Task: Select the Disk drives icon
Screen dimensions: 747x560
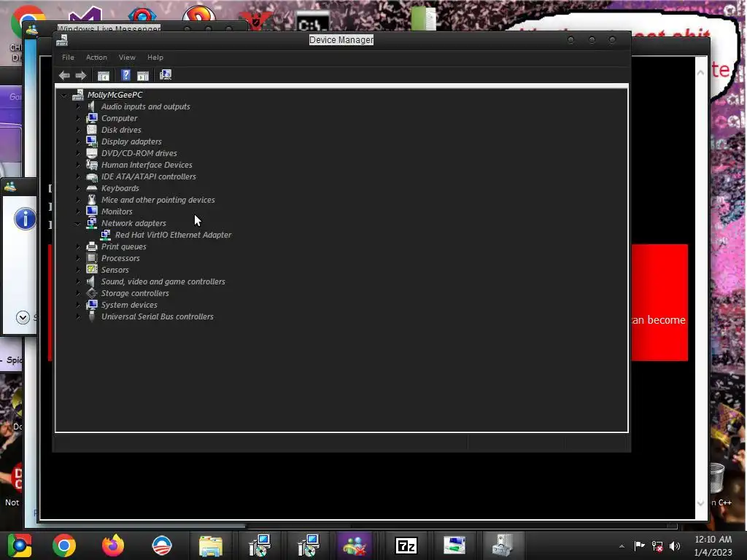Action: click(91, 130)
